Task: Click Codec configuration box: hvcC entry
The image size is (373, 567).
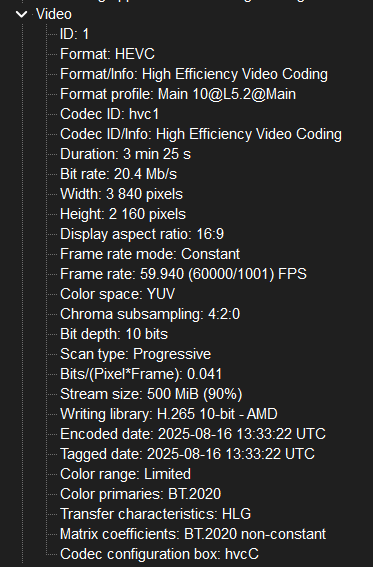Action: [159, 554]
